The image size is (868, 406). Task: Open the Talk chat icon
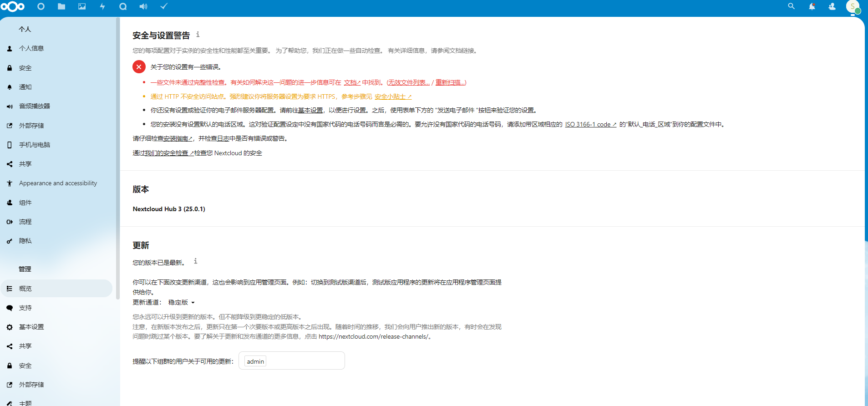(x=123, y=6)
